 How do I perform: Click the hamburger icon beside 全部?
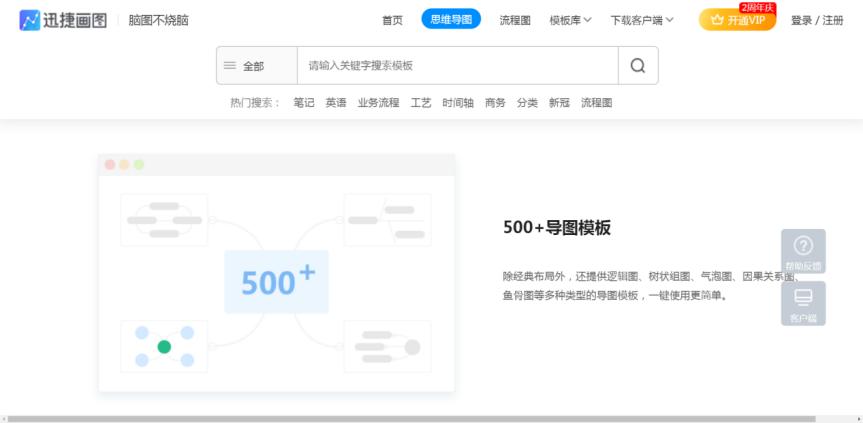point(230,65)
